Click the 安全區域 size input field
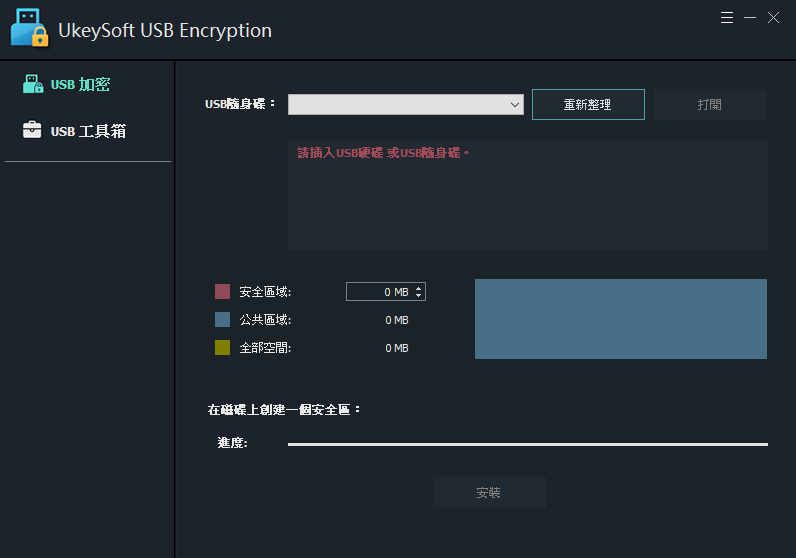This screenshot has width=796, height=558. click(386, 292)
